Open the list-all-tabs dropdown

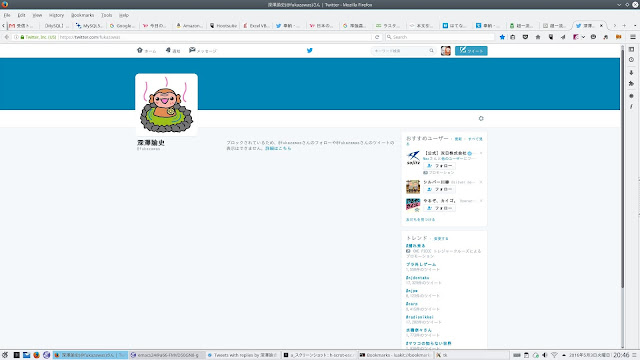pos(635,25)
